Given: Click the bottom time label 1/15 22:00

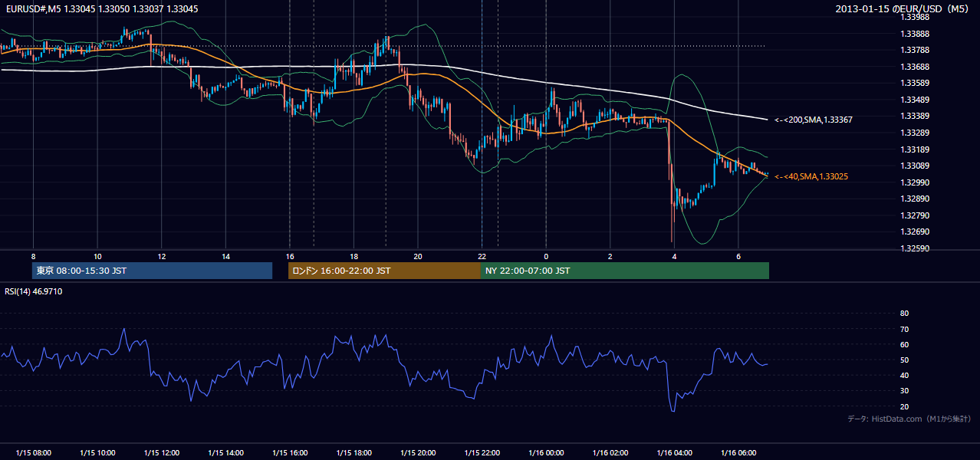Looking at the screenshot, I should pos(482,453).
